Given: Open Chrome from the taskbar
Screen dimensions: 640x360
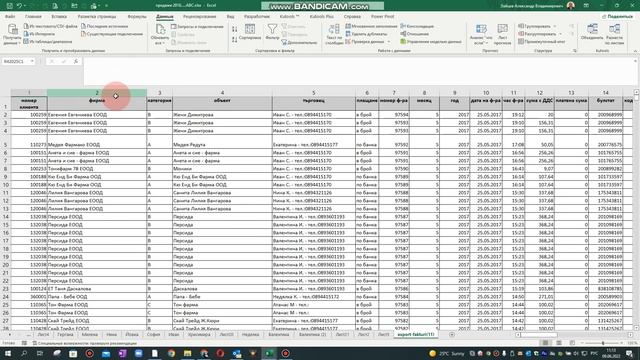Looking at the screenshot, I should pyautogui.click(x=171, y=353).
